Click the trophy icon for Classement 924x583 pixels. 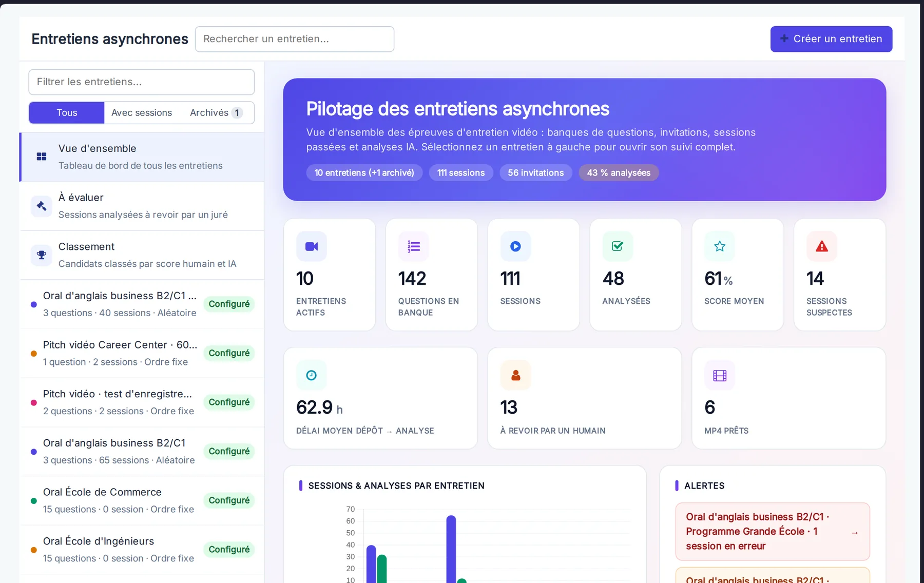42,255
